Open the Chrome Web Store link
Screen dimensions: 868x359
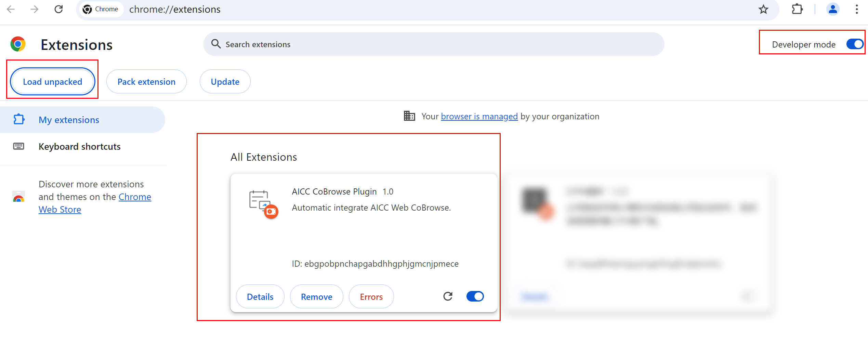(x=95, y=203)
